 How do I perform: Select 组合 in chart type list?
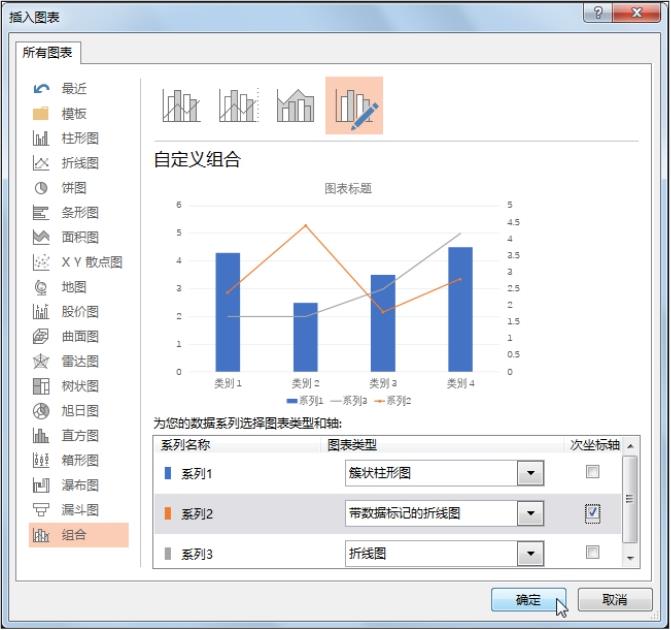pyautogui.click(x=74, y=535)
